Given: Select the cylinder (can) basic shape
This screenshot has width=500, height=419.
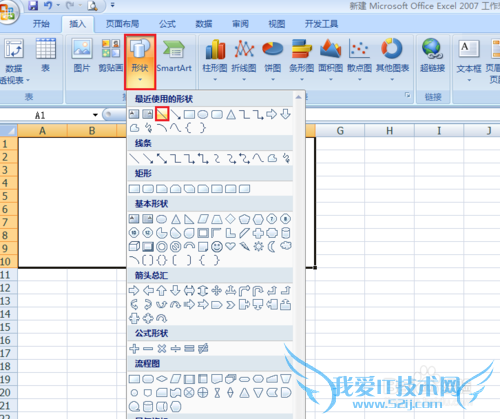Looking at the screenshot, I should [x=286, y=233].
